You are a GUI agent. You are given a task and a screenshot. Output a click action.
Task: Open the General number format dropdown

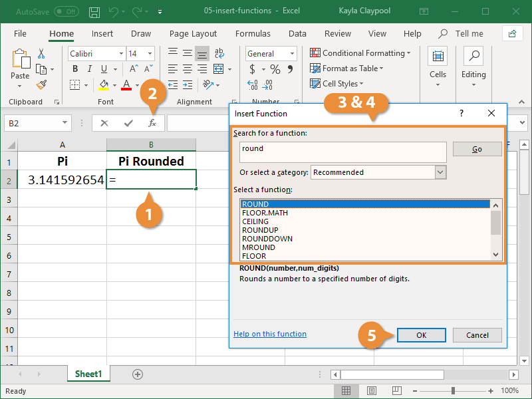292,54
